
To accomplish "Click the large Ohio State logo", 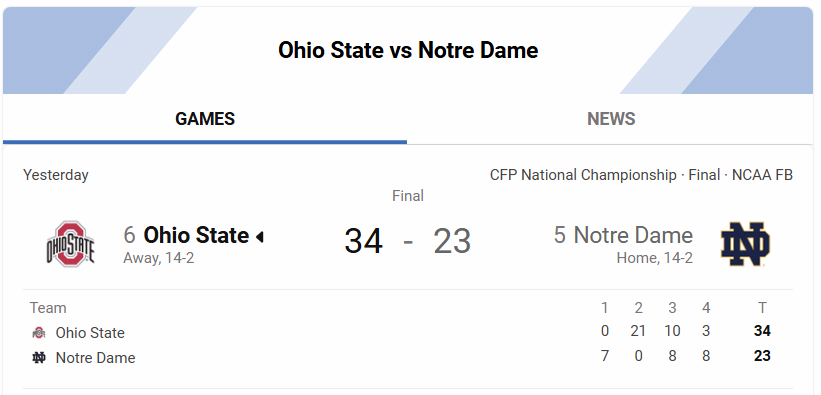I will (x=71, y=244).
